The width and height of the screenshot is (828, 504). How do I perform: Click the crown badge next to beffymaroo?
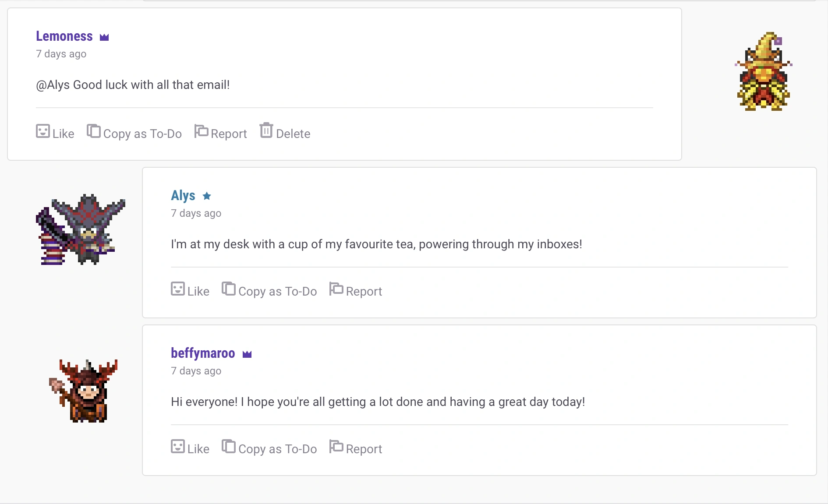coord(247,354)
